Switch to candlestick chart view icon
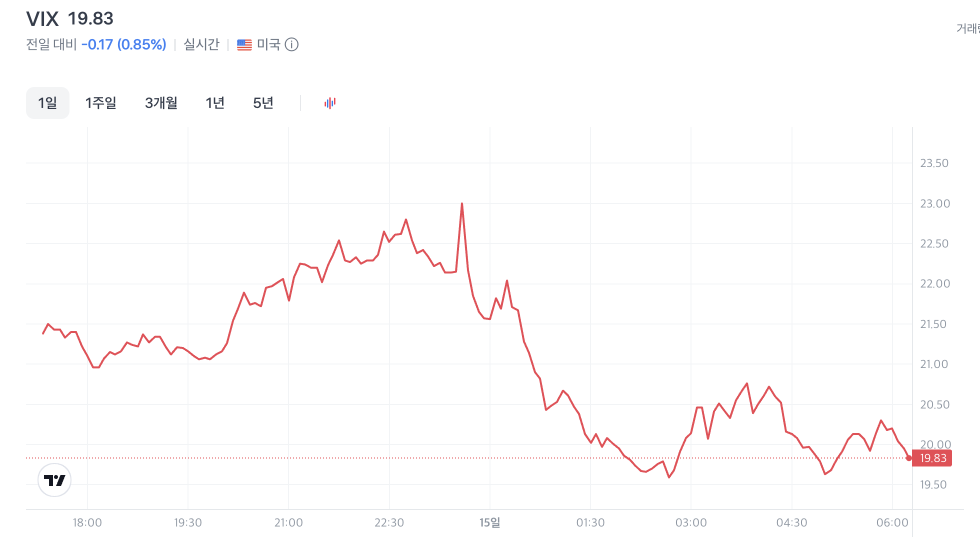This screenshot has height=559, width=980. (330, 103)
